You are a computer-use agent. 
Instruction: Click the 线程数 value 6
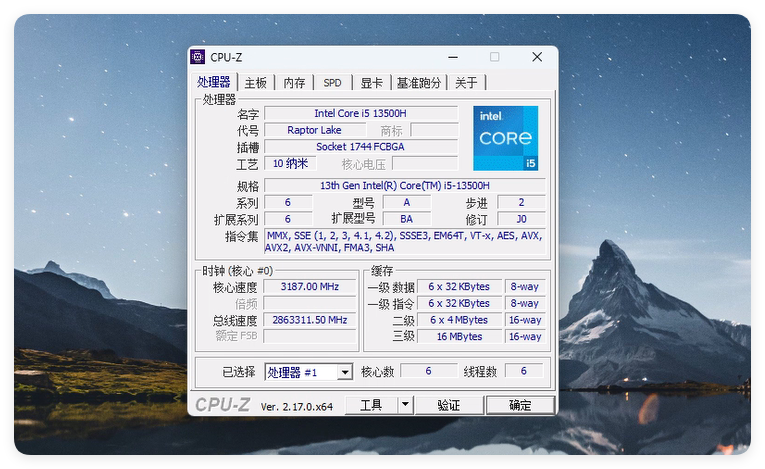[523, 371]
